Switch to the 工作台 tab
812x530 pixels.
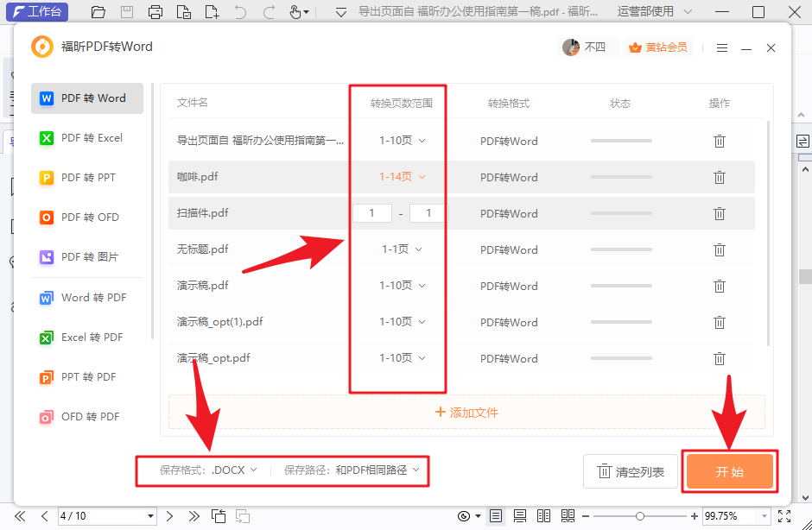click(x=37, y=12)
